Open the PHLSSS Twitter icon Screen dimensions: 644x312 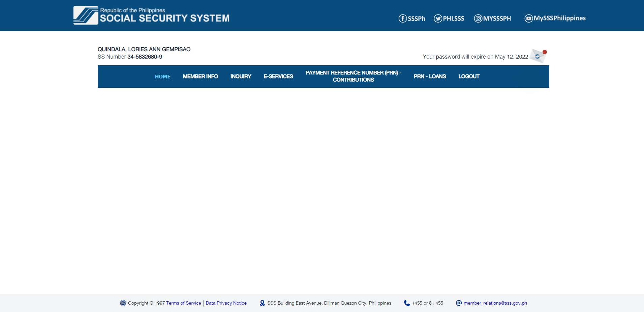pyautogui.click(x=438, y=19)
